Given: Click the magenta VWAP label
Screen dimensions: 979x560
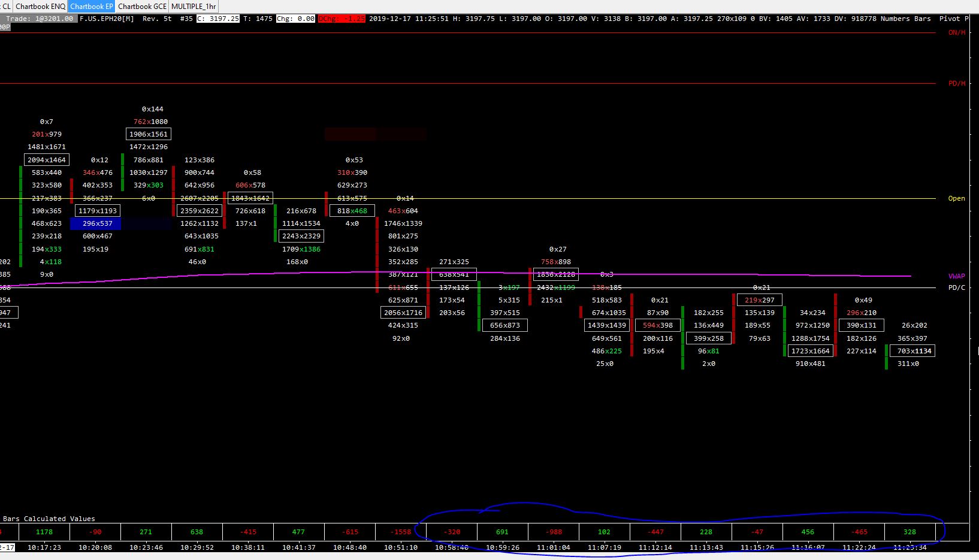Looking at the screenshot, I should tap(956, 276).
